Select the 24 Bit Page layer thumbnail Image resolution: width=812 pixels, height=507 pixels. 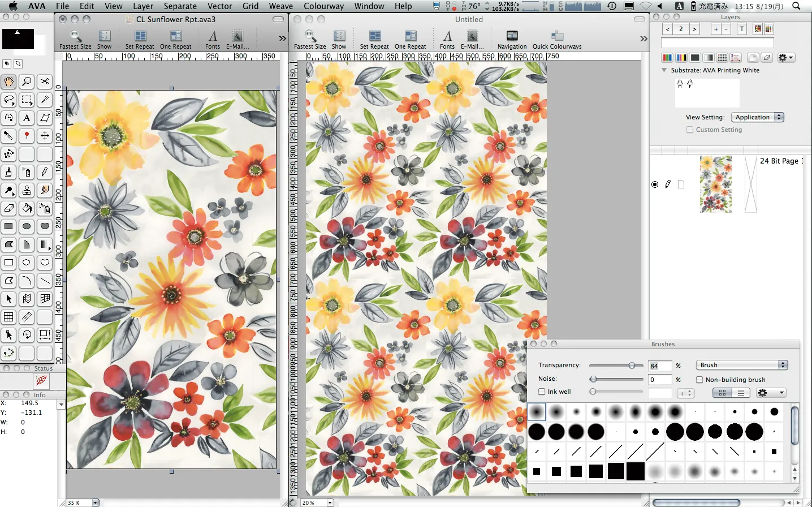click(x=715, y=184)
